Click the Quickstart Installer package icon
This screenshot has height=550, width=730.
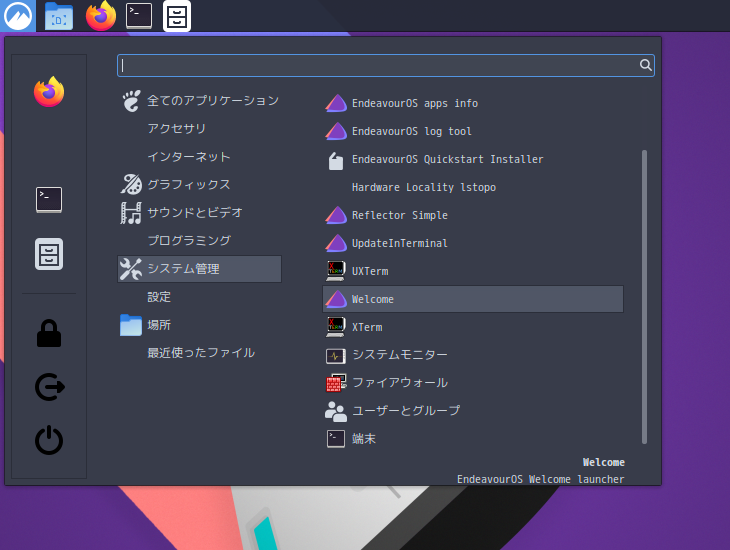coord(336,161)
